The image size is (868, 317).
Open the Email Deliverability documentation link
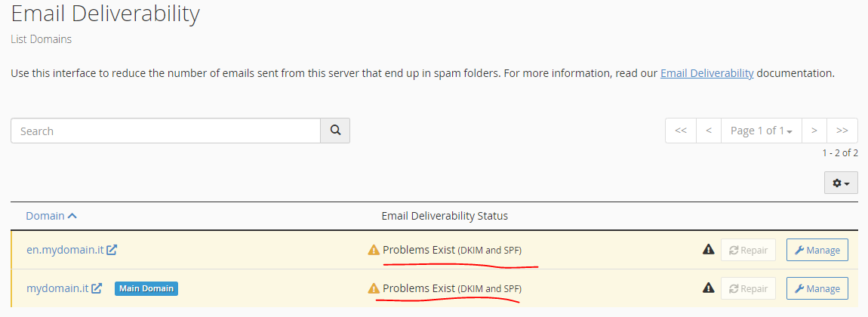[707, 73]
